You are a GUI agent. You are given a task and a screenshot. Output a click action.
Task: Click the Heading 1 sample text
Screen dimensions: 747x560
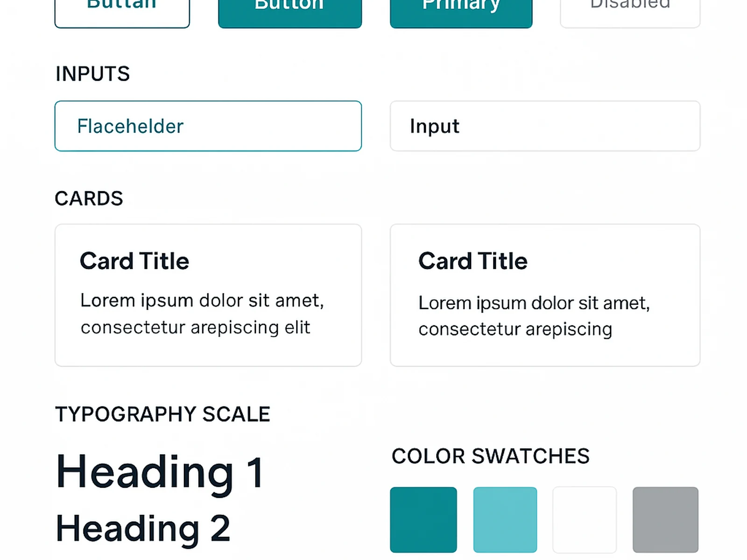pos(160,472)
